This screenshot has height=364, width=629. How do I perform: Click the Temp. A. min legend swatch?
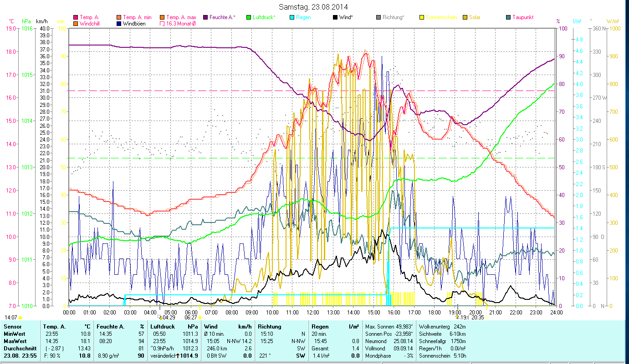[x=119, y=17]
